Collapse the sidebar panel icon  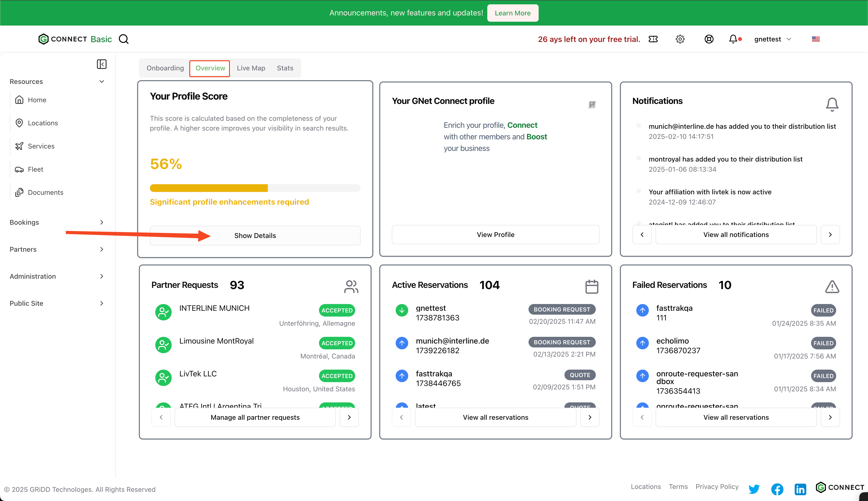102,64
